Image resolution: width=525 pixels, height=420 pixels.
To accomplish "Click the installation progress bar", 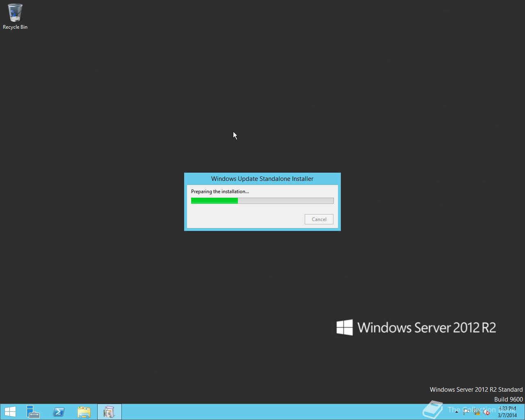I will [x=262, y=201].
